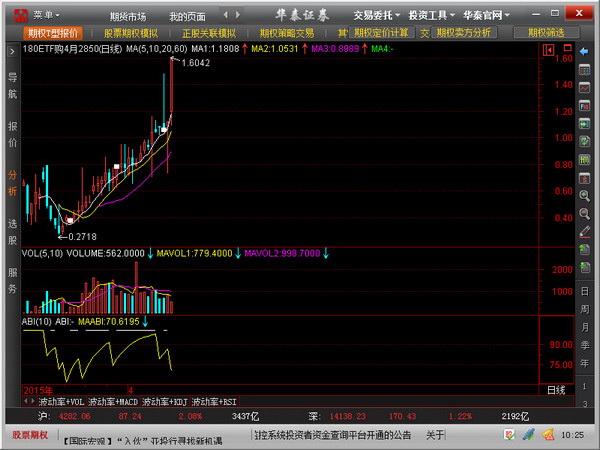Image resolution: width=600 pixels, height=450 pixels.
Task: Select the pencil drawing tool
Action: [x=584, y=232]
